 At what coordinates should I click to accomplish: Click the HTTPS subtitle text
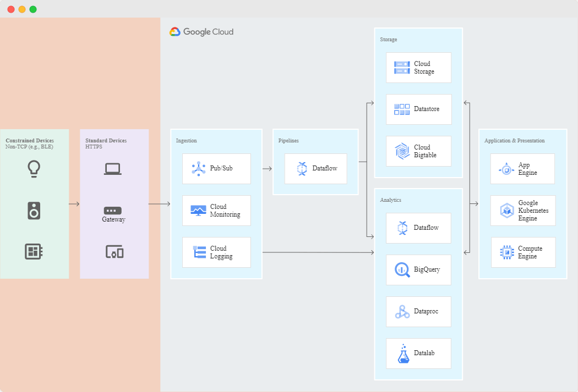[94, 146]
